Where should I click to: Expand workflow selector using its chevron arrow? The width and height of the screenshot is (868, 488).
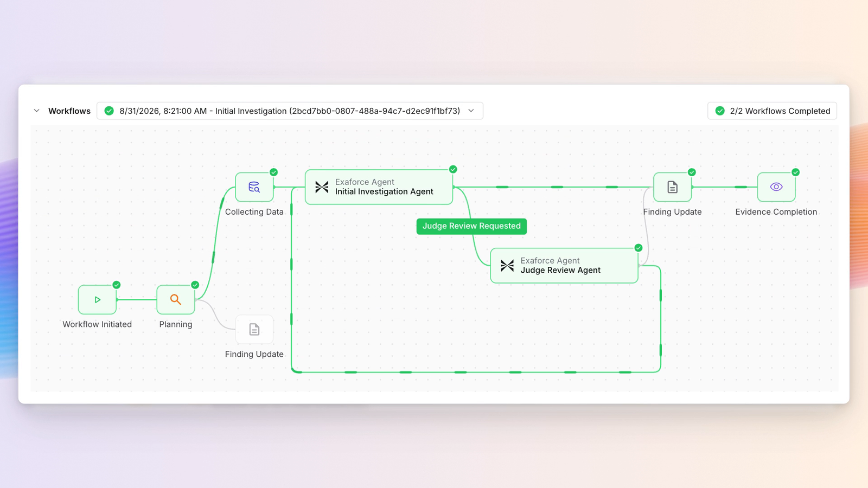471,111
